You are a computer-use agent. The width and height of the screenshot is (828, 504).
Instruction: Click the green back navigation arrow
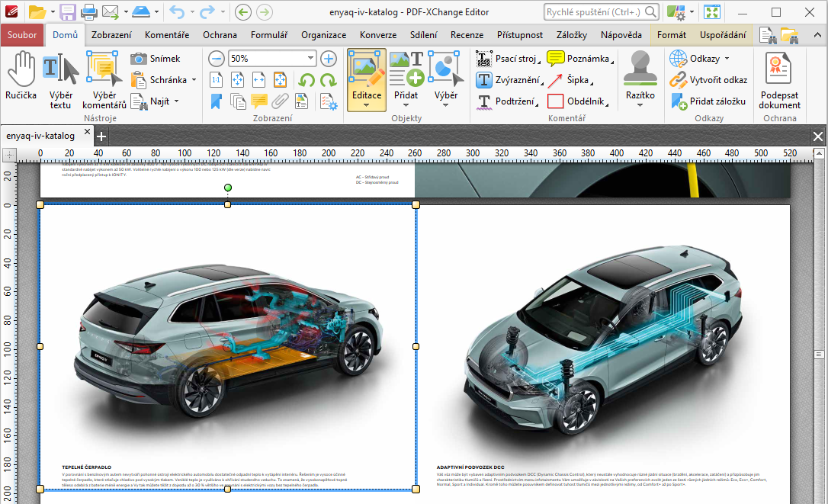[243, 11]
